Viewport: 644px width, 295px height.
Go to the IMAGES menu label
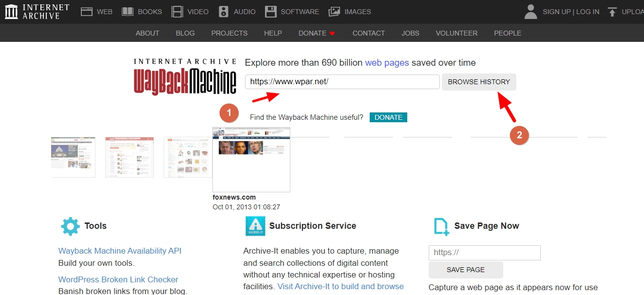pyautogui.click(x=358, y=12)
